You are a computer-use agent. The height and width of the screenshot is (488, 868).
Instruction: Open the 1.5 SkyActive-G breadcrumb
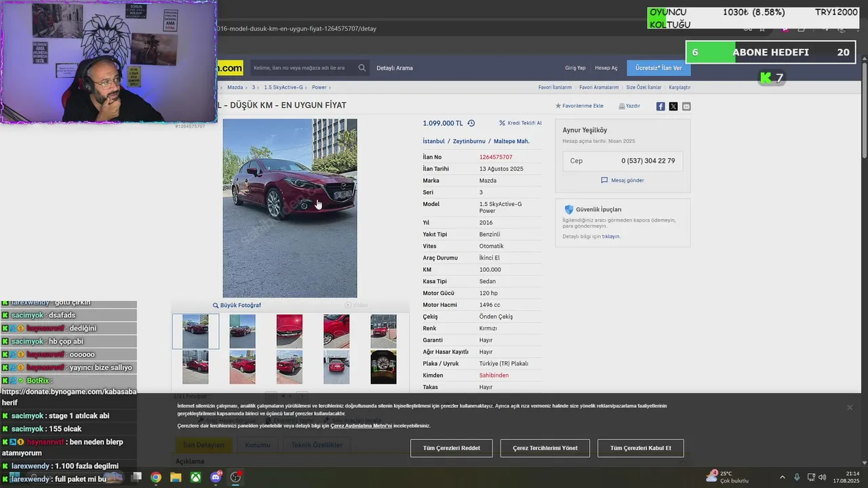(x=284, y=87)
